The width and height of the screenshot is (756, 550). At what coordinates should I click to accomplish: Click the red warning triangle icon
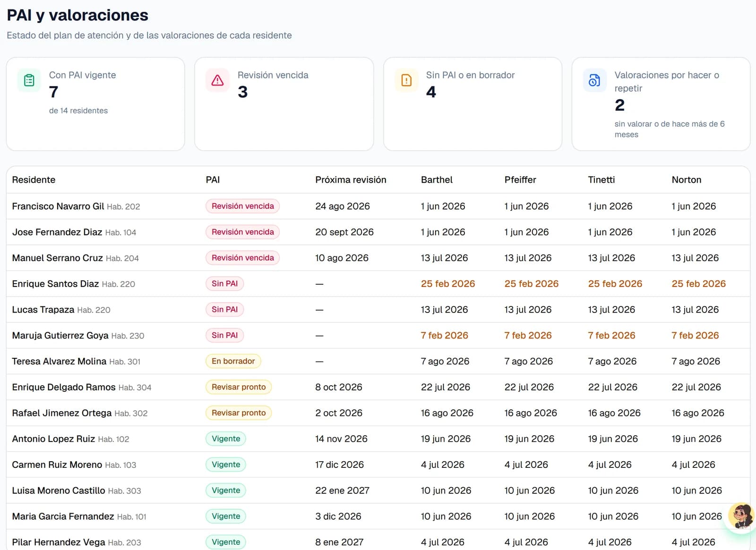217,80
